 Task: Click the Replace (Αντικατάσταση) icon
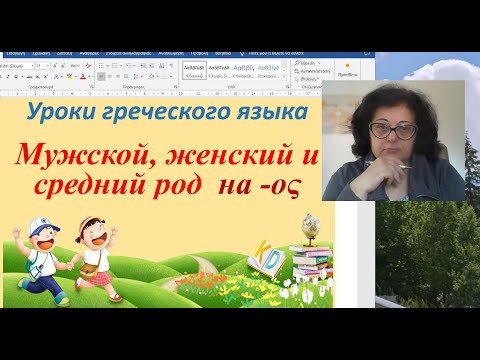click(297, 71)
